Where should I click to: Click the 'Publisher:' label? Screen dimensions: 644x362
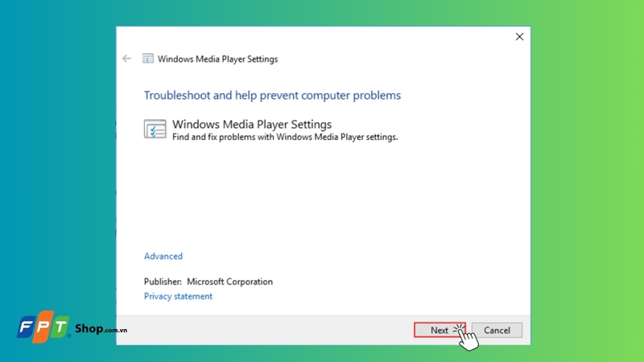[x=163, y=282]
